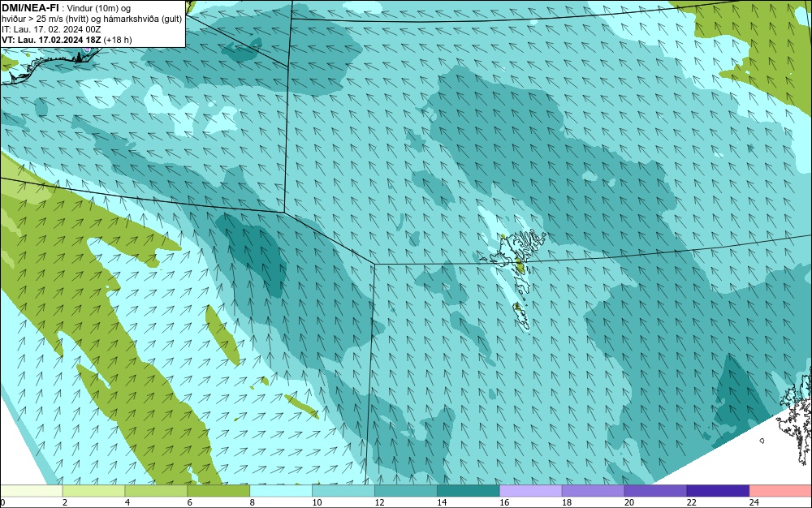Click the scale label "20"
Viewport: 812px width, 508px height.
point(629,502)
